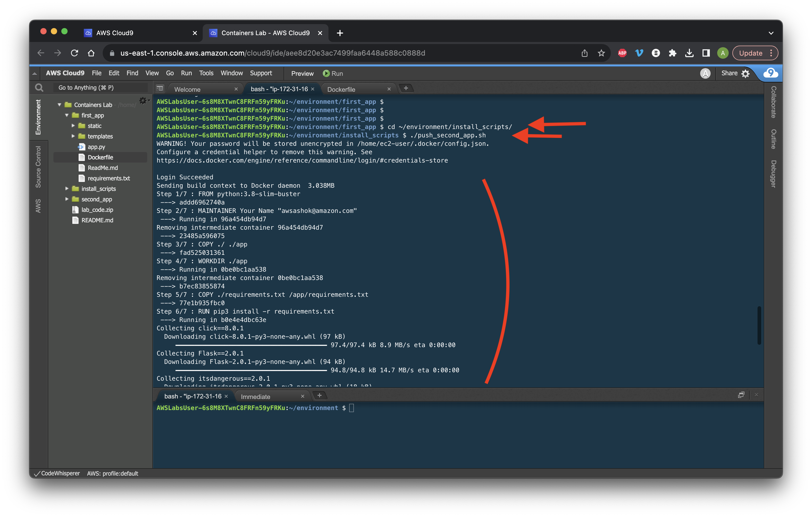Open the Tools menu
The height and width of the screenshot is (517, 812).
(206, 73)
